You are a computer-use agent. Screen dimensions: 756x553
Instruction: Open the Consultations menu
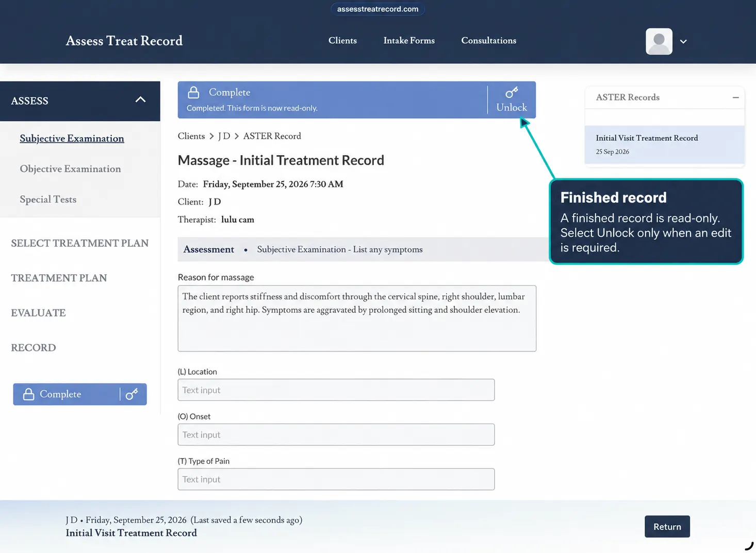(488, 41)
